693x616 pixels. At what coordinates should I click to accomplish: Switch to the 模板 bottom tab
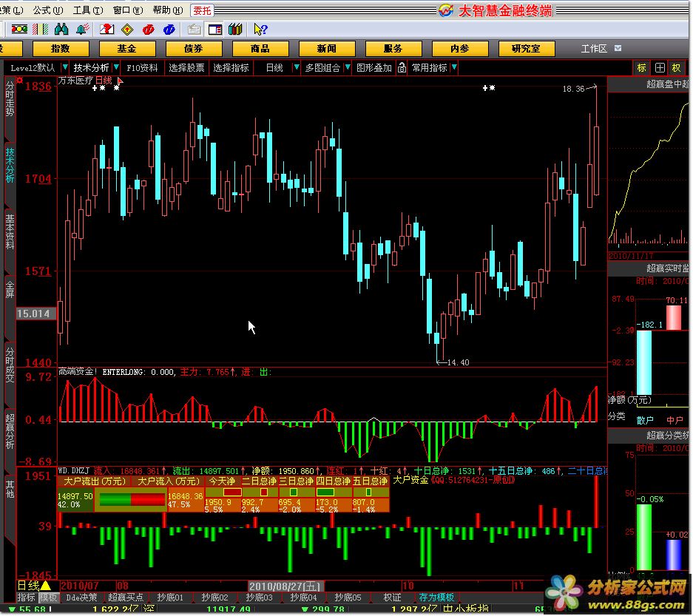click(x=48, y=598)
